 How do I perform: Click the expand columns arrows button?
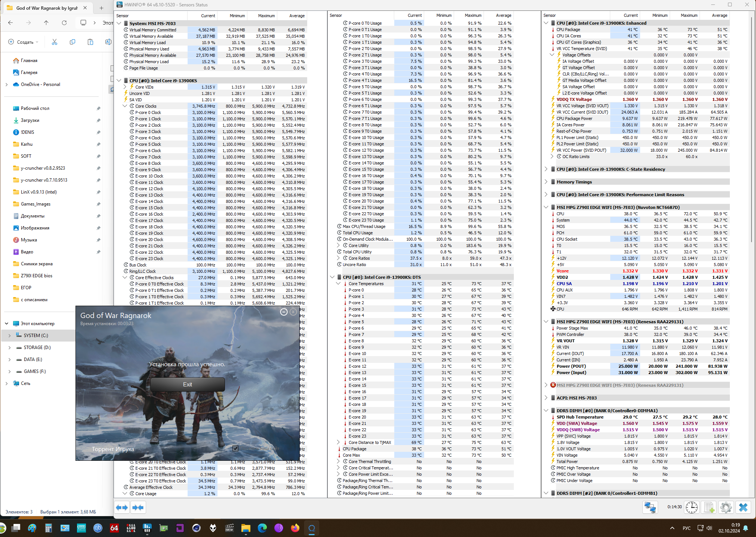click(x=122, y=507)
